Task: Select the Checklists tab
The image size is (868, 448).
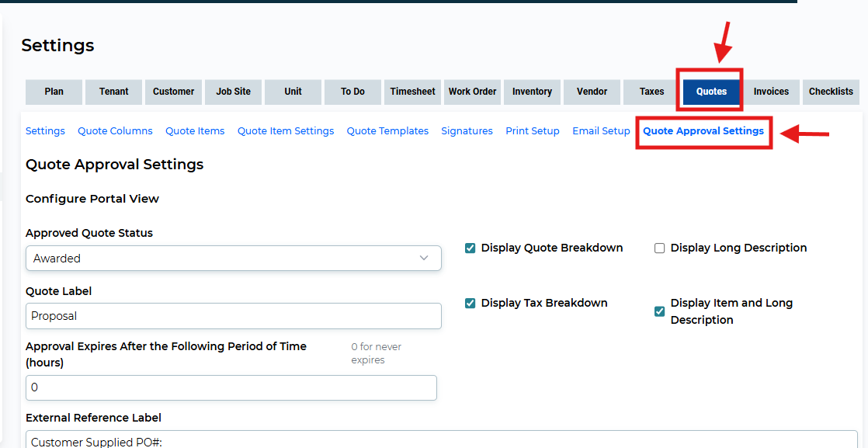Action: tap(831, 92)
